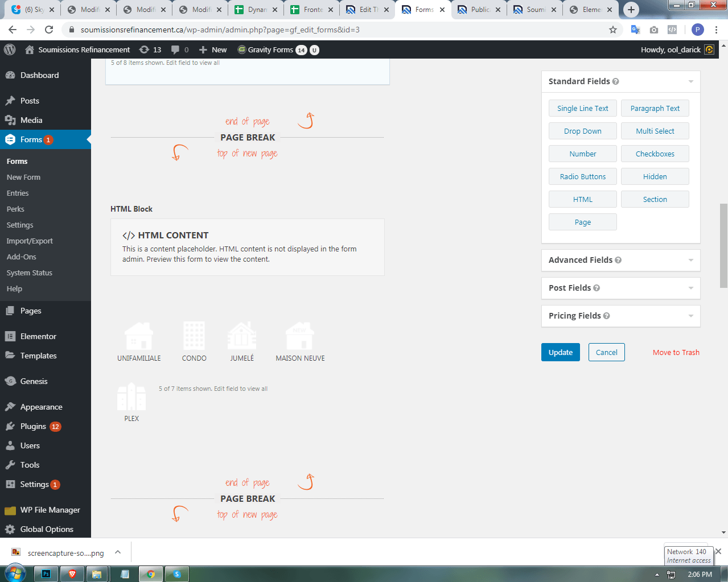Open Settings with badge in sidebar
This screenshot has width=728, height=582.
[46, 484]
